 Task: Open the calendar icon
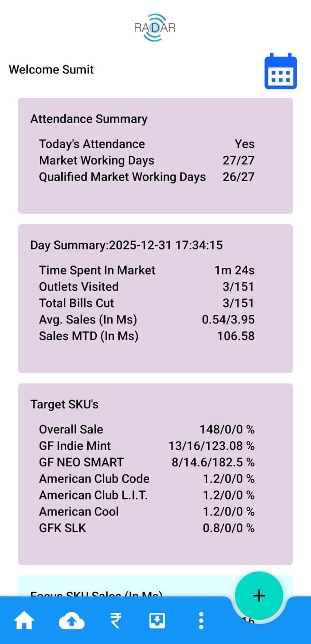click(280, 71)
